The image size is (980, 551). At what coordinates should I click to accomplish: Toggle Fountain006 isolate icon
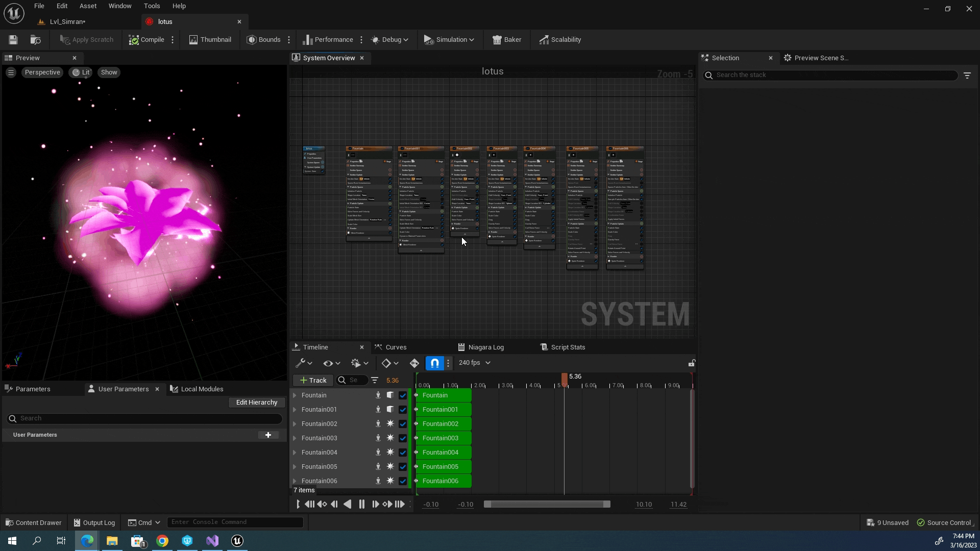(x=378, y=481)
